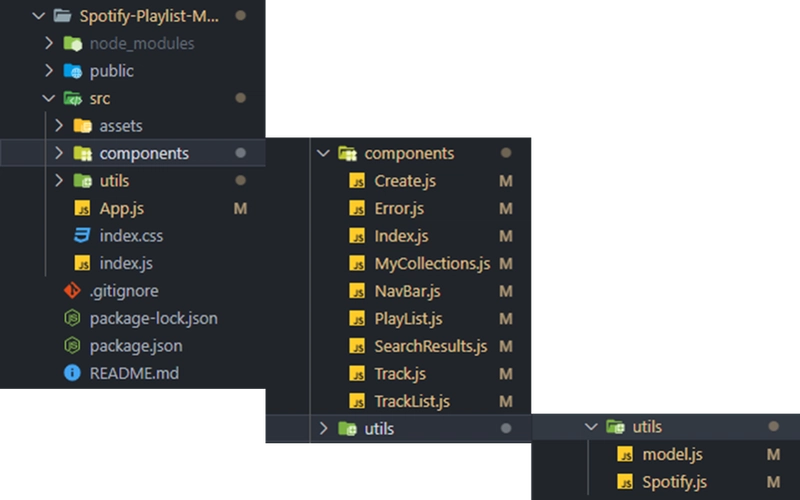
Task: Expand the assets folder chevron
Action: [59, 126]
